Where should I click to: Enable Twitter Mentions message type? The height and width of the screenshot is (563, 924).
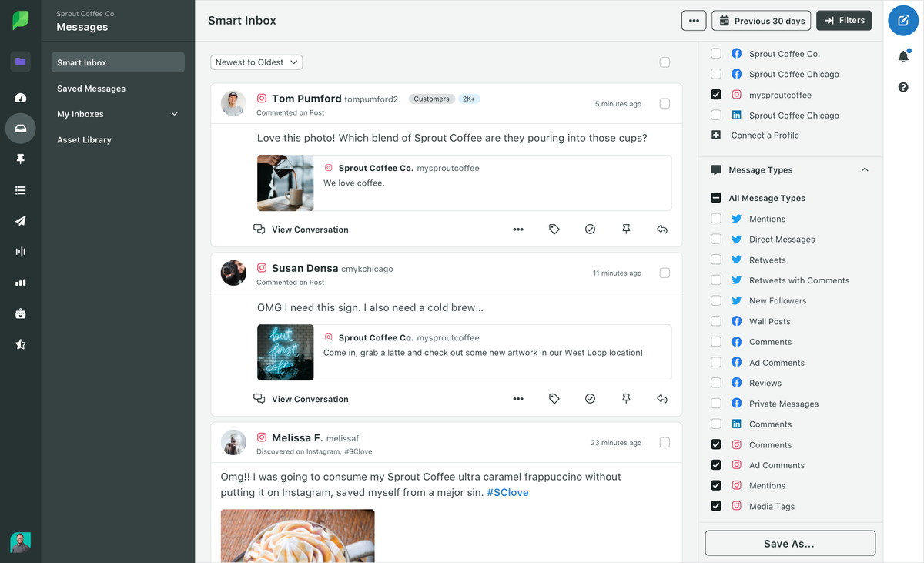[x=716, y=219]
